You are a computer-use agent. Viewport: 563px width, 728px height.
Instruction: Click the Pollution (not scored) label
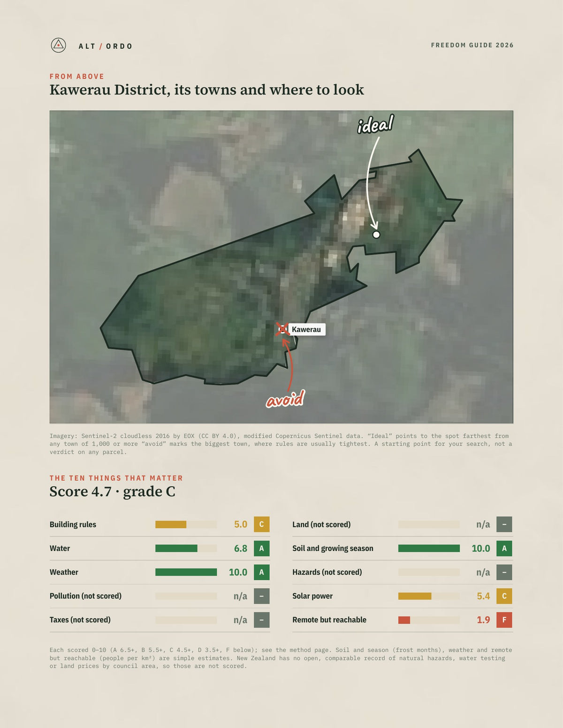85,596
